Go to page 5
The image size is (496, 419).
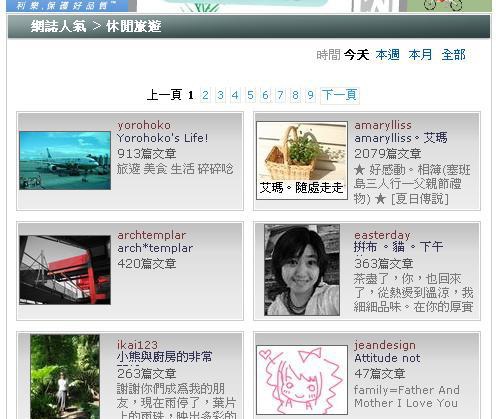pos(250,95)
